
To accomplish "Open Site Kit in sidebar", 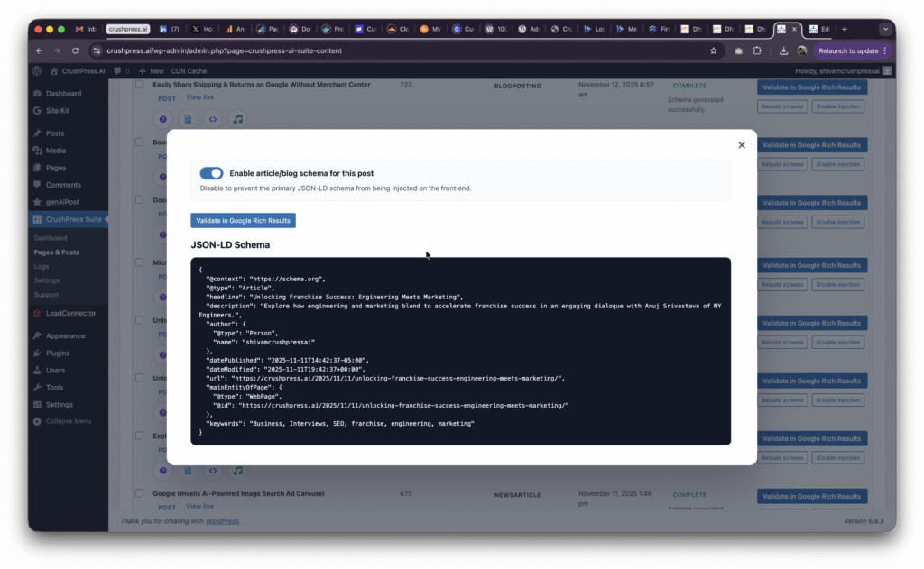I will click(57, 111).
